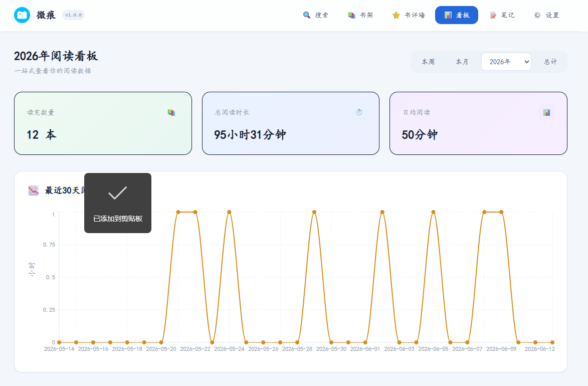The image size is (588, 386).
Task: Click the chart data point at 2026-05-14
Action: coord(59,342)
